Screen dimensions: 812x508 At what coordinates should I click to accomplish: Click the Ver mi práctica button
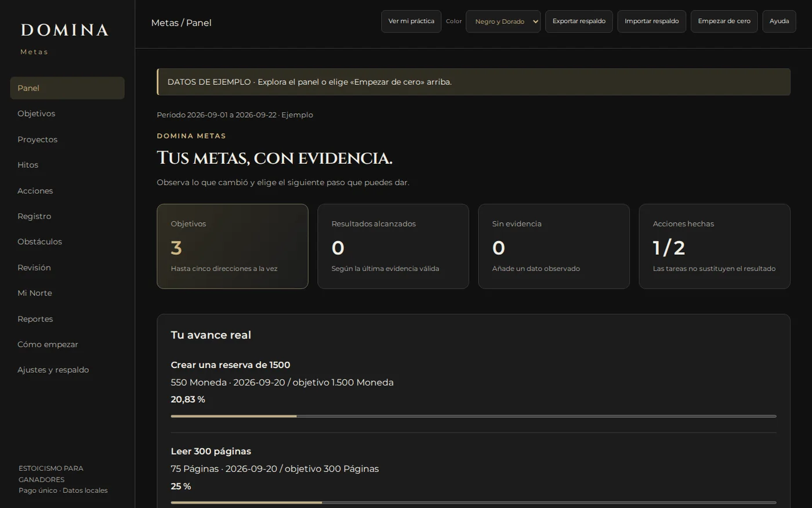(x=411, y=21)
